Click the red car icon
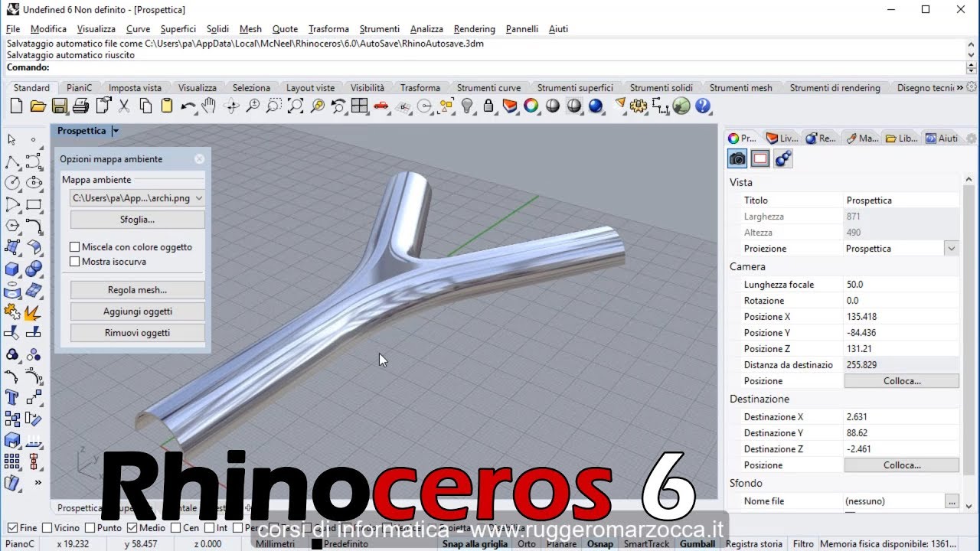The height and width of the screenshot is (551, 980). [x=381, y=106]
